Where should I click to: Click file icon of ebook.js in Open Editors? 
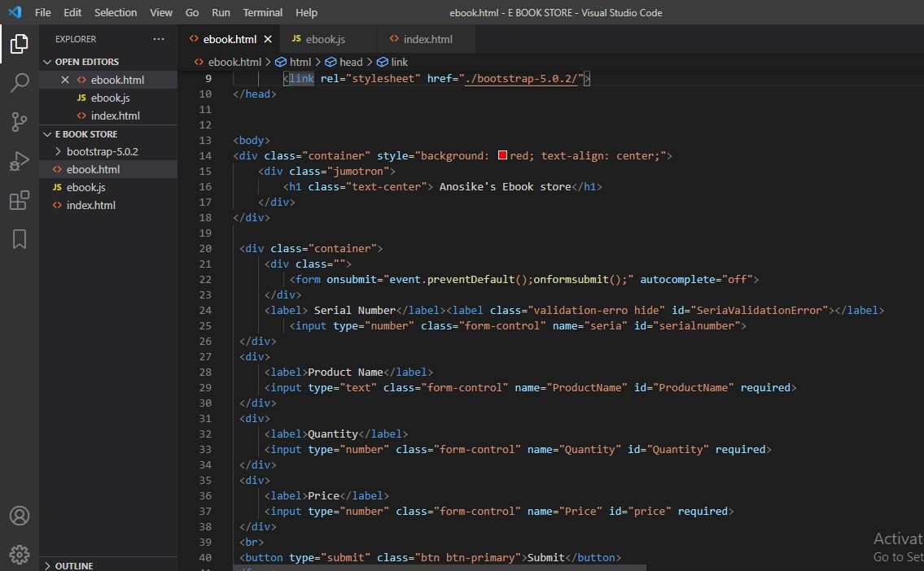pos(81,98)
